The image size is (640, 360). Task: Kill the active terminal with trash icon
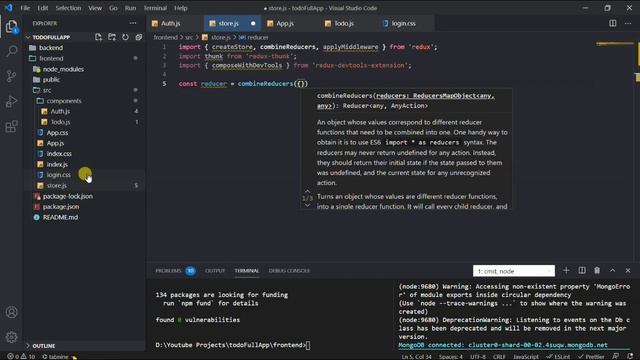pos(597,271)
